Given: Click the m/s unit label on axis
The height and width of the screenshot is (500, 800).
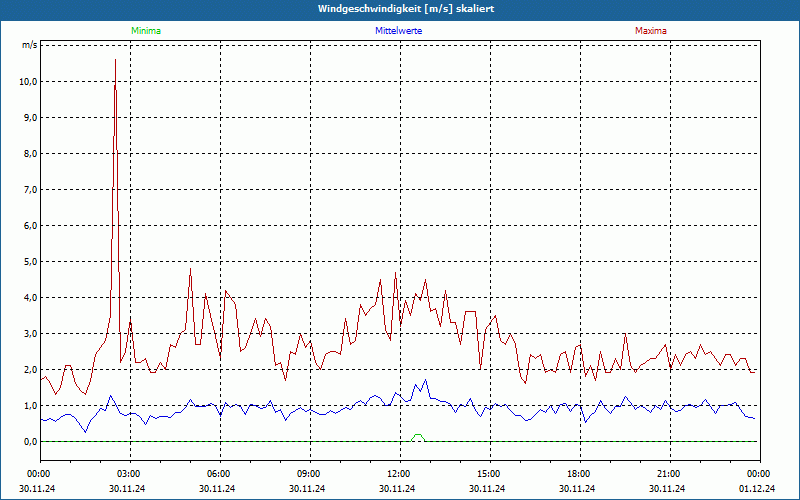Looking at the screenshot, I should [29, 45].
